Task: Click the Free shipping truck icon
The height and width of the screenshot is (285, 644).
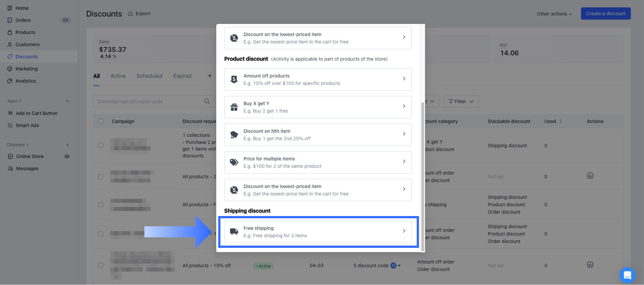Action: coord(234,232)
